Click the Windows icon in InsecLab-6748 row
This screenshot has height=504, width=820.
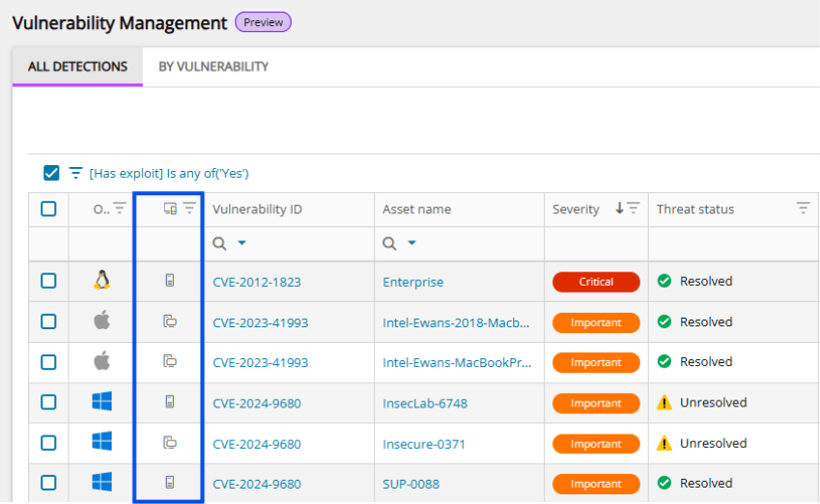tap(101, 402)
